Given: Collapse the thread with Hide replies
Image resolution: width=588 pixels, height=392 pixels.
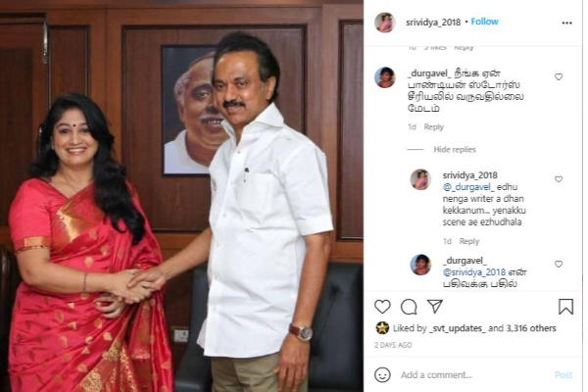Looking at the screenshot, I should click(455, 149).
